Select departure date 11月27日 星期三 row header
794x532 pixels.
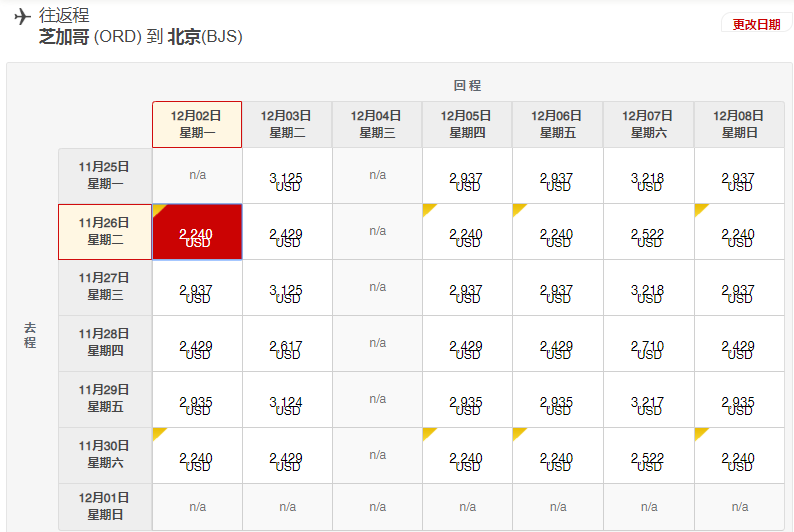click(105, 288)
